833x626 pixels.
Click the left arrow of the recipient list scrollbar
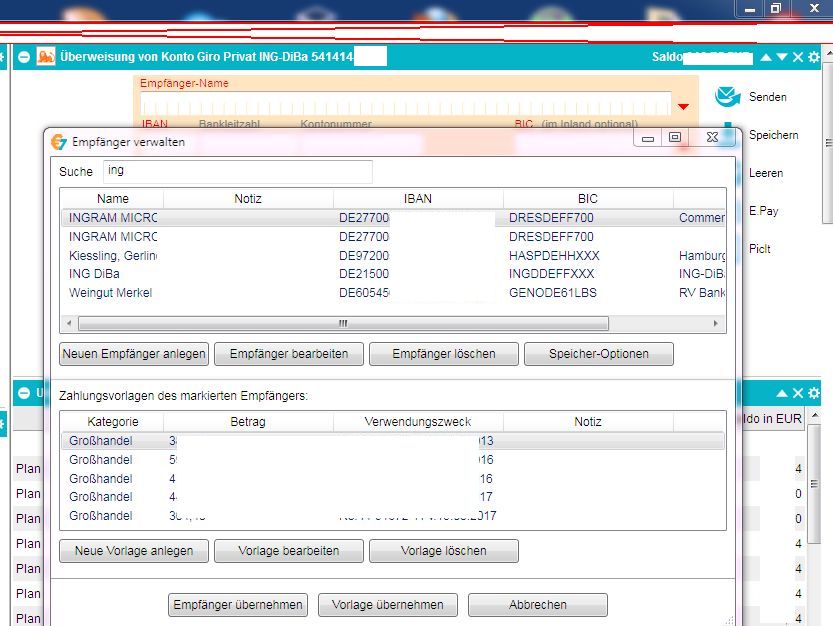(x=69, y=323)
